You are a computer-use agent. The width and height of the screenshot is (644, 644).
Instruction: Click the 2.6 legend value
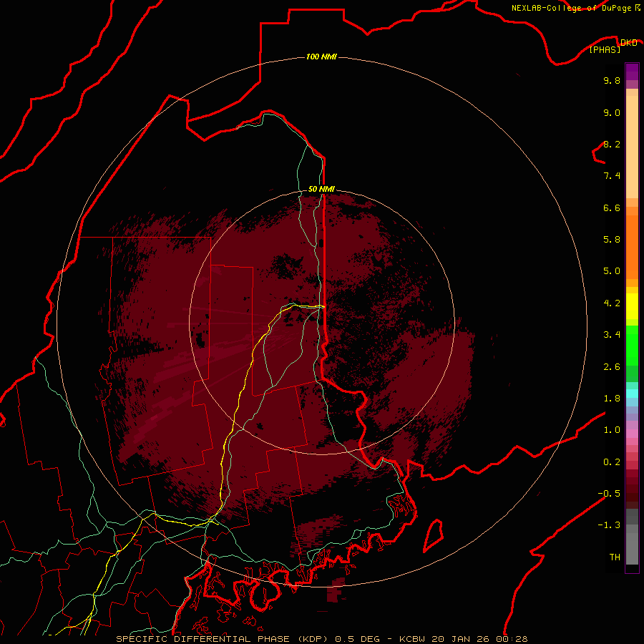[612, 367]
